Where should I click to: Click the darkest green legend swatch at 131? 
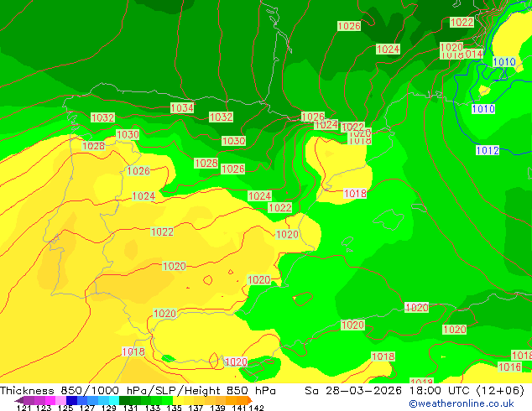pyautogui.click(x=124, y=400)
